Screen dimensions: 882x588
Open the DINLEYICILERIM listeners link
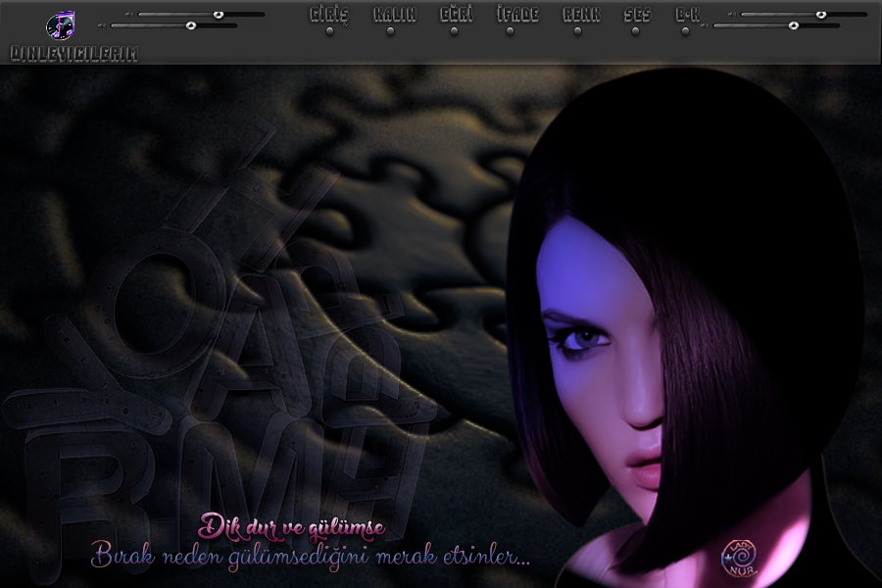[x=73, y=54]
